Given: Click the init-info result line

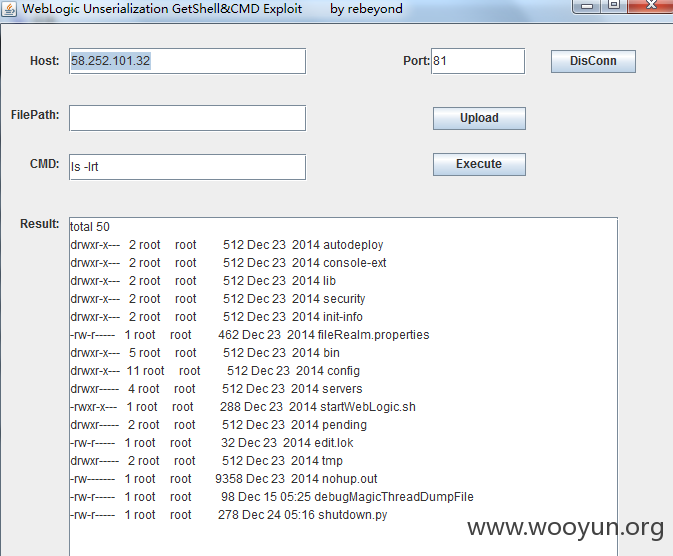Looking at the screenshot, I should coord(216,317).
